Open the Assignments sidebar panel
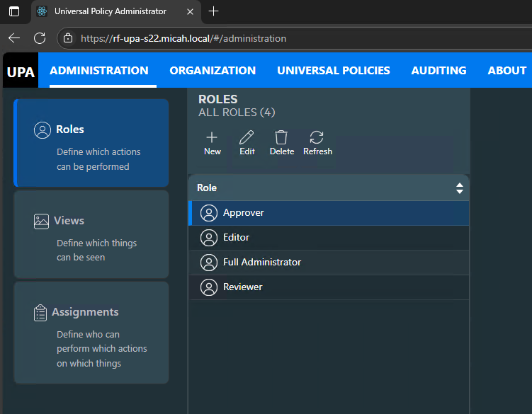Viewport: 532px width, 414px height. [x=91, y=333]
